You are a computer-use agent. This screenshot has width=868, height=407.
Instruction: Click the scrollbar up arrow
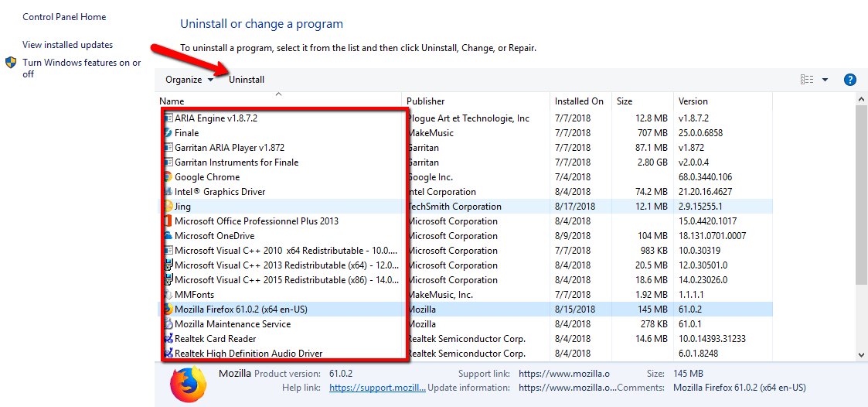click(862, 100)
